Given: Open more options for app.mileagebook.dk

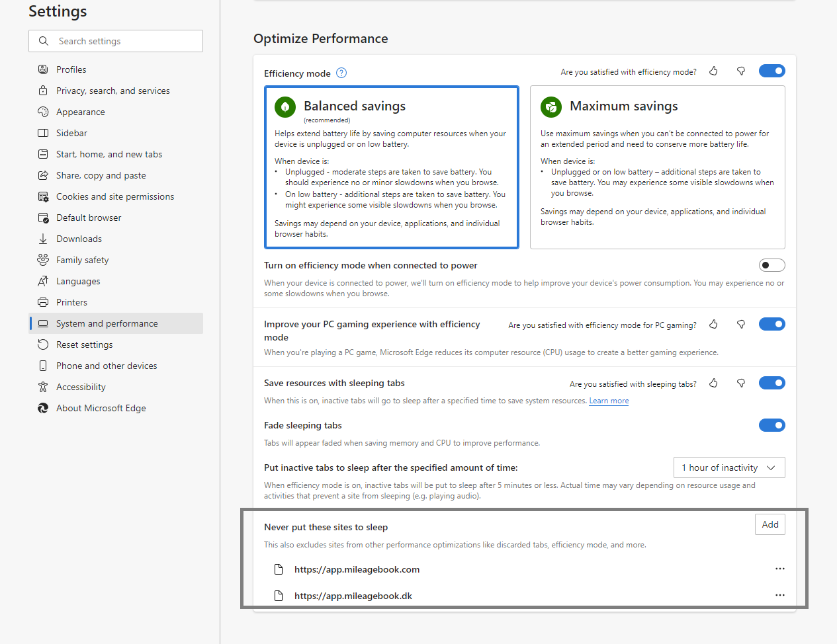Looking at the screenshot, I should [780, 595].
